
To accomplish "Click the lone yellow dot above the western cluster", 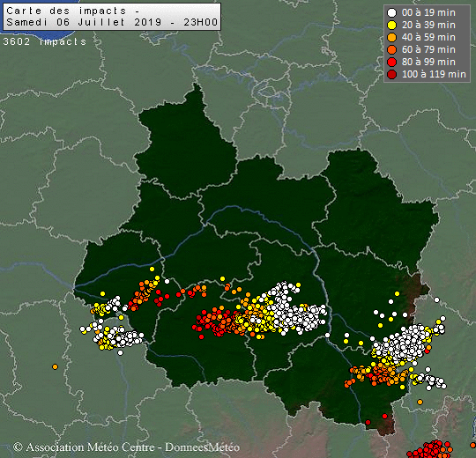I will (102, 293).
